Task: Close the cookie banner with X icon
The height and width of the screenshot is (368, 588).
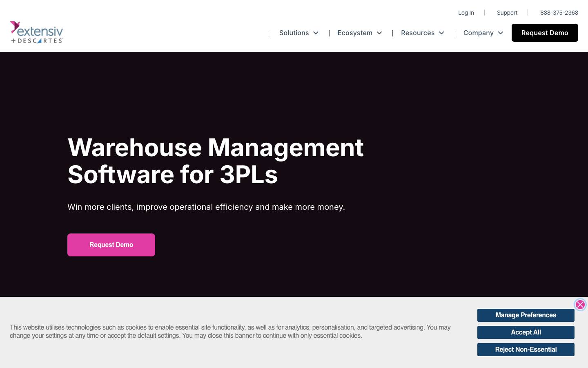Action: [x=580, y=305]
